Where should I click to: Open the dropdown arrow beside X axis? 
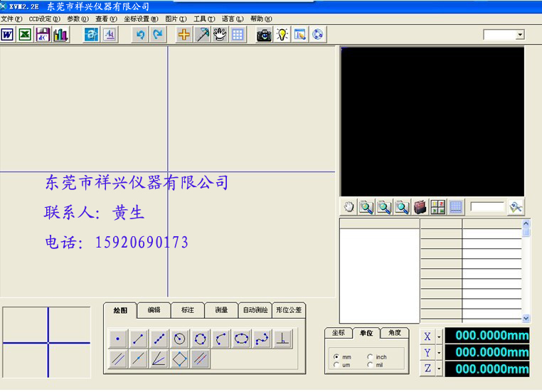pyautogui.click(x=439, y=336)
